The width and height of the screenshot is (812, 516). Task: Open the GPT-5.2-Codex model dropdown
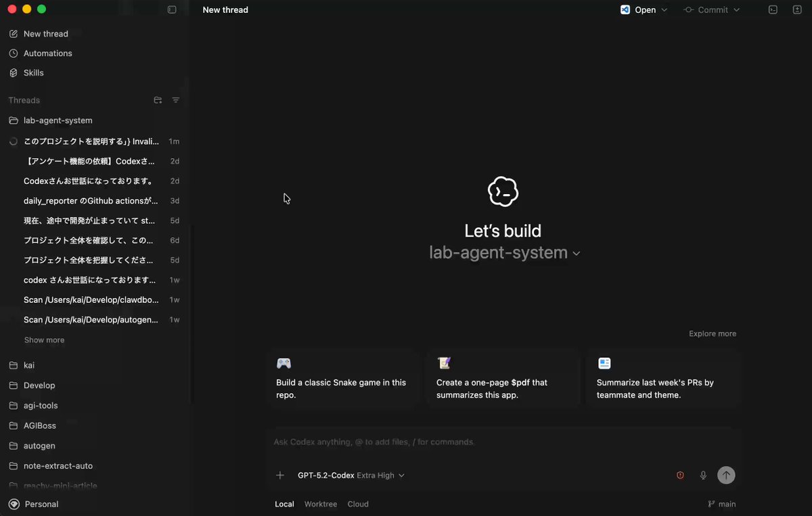point(351,475)
